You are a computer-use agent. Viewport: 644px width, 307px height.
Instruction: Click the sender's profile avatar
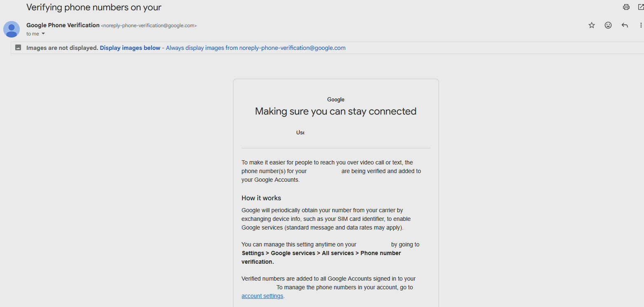pyautogui.click(x=12, y=29)
